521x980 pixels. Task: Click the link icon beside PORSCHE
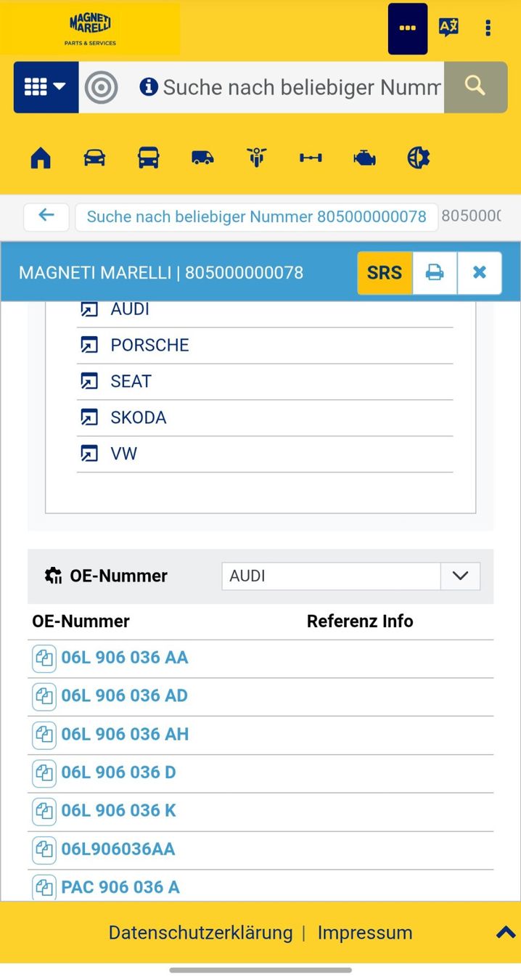89,345
